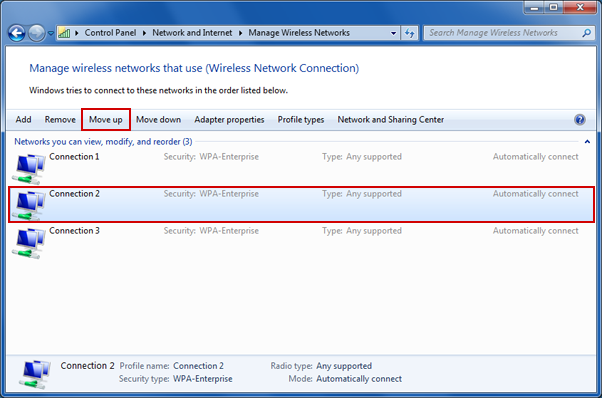
Task: Click WPA-Enterprise security text for Connection 1
Action: pos(229,157)
